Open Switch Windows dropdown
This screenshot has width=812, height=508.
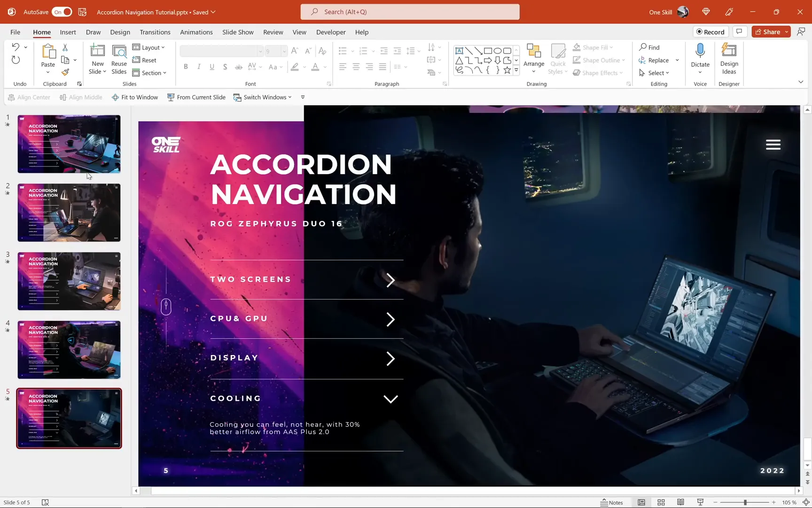click(263, 97)
